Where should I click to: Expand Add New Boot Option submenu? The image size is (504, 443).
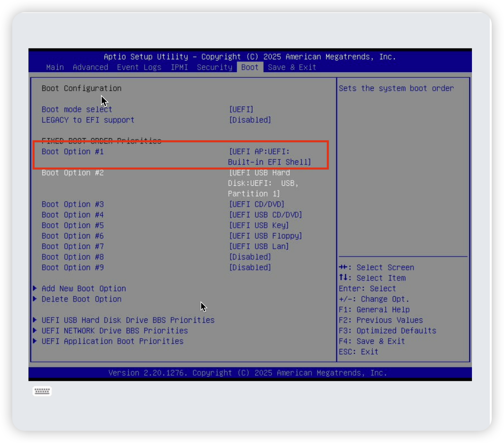click(x=84, y=289)
